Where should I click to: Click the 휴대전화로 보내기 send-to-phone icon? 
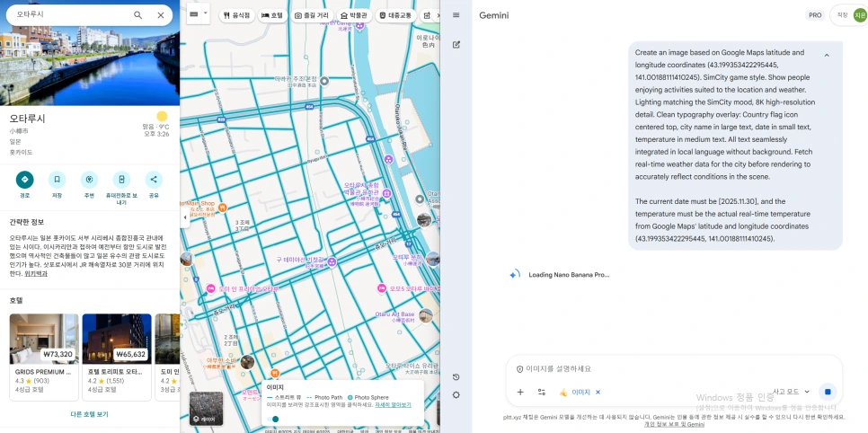pos(121,180)
